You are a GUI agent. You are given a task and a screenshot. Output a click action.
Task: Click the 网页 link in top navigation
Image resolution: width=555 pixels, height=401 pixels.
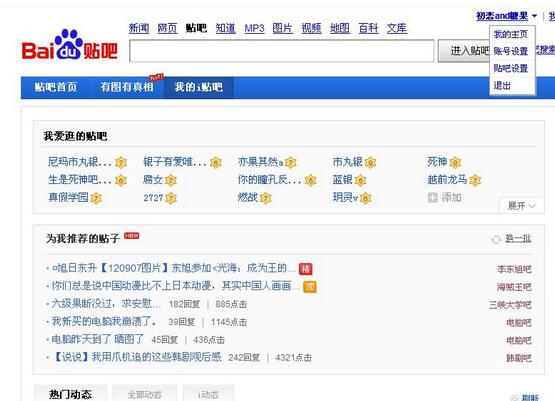pyautogui.click(x=167, y=28)
